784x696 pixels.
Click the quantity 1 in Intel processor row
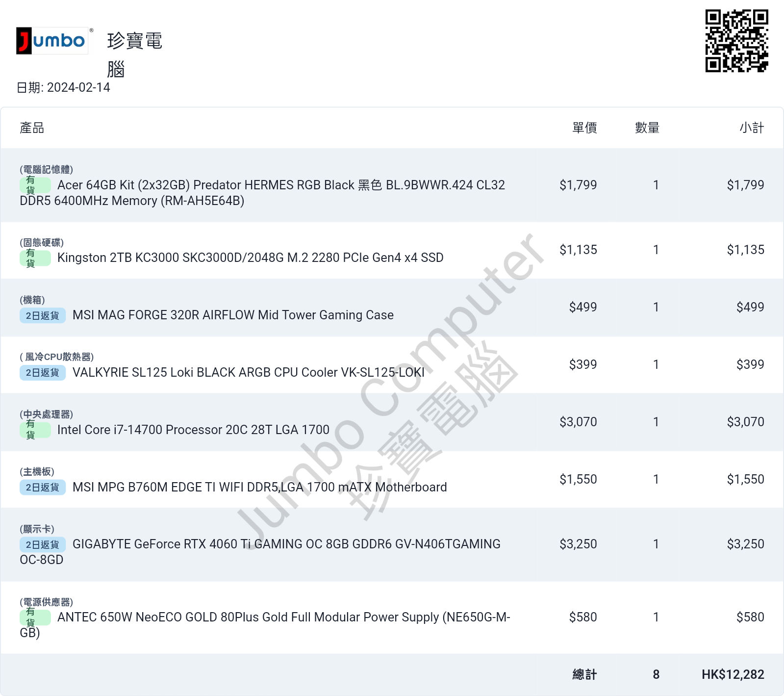[656, 422]
